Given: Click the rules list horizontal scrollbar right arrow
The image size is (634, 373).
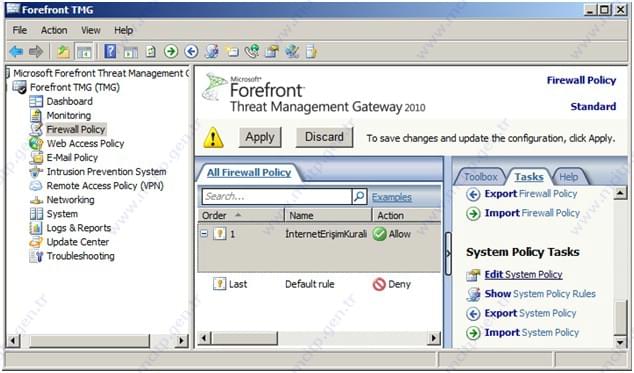Looking at the screenshot, I should coord(434,338).
